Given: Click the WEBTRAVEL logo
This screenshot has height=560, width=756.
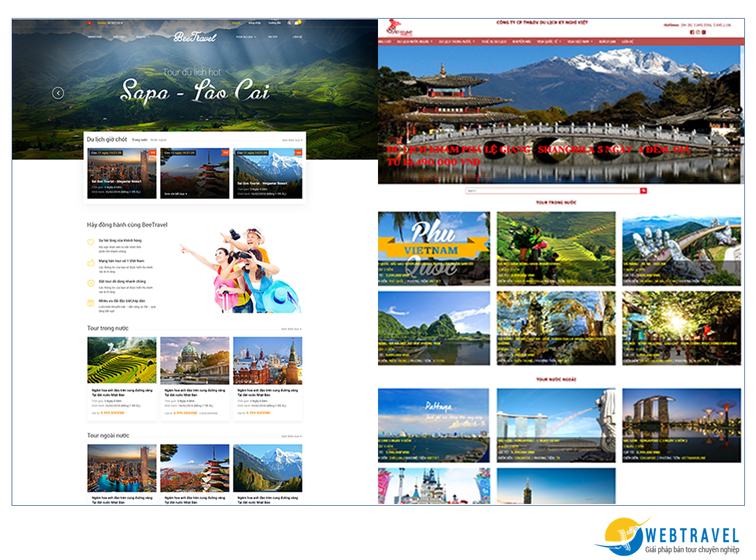Looking at the screenshot, I should (x=667, y=536).
